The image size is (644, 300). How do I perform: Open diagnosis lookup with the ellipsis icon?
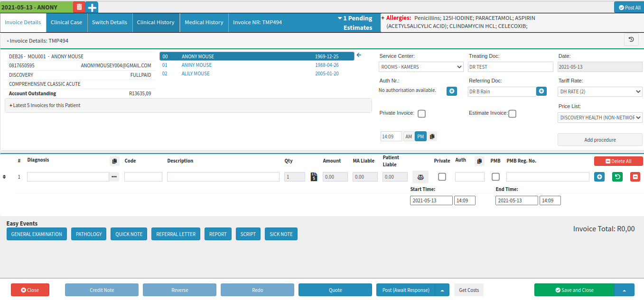point(114,177)
